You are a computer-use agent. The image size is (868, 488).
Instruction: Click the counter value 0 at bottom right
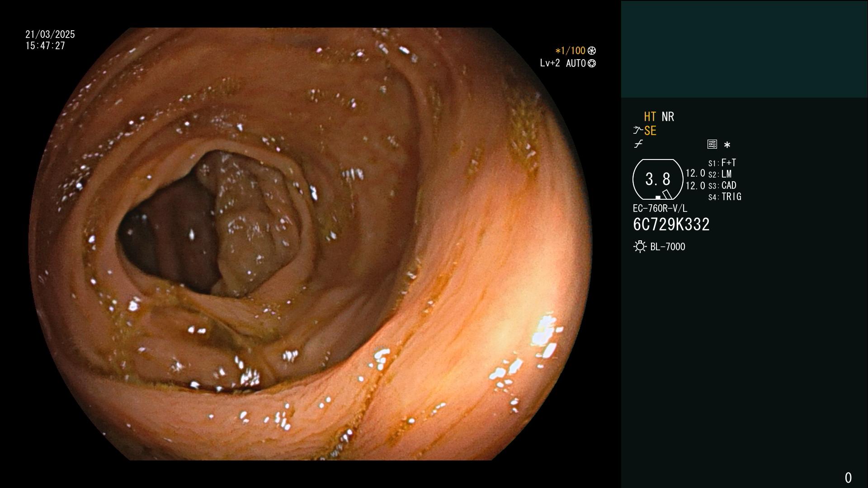pos(848,478)
